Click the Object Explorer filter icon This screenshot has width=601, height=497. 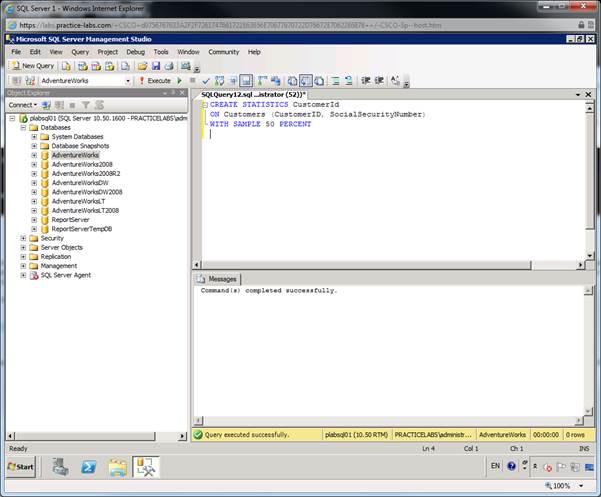[x=86, y=105]
